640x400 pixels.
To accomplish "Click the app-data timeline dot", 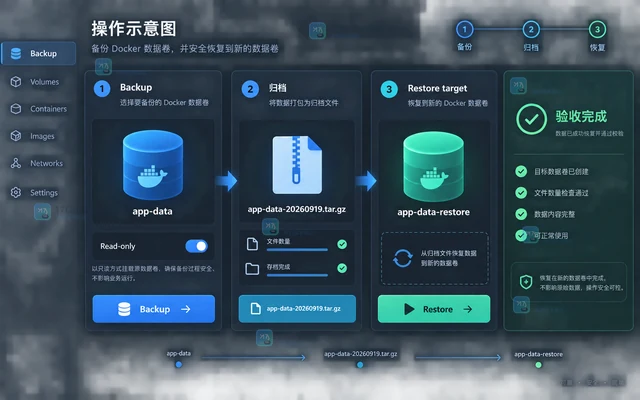I will point(178,364).
